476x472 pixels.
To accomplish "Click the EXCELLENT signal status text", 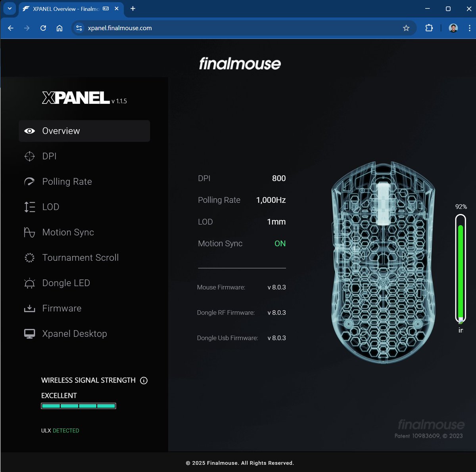I will tap(59, 396).
